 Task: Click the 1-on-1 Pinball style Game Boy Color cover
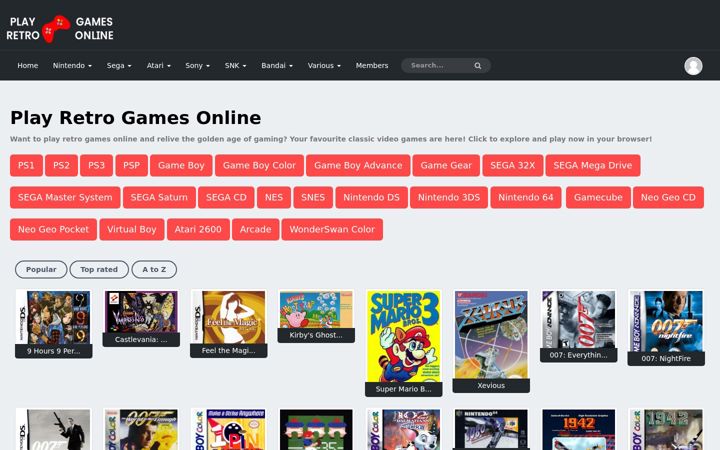coord(229,429)
